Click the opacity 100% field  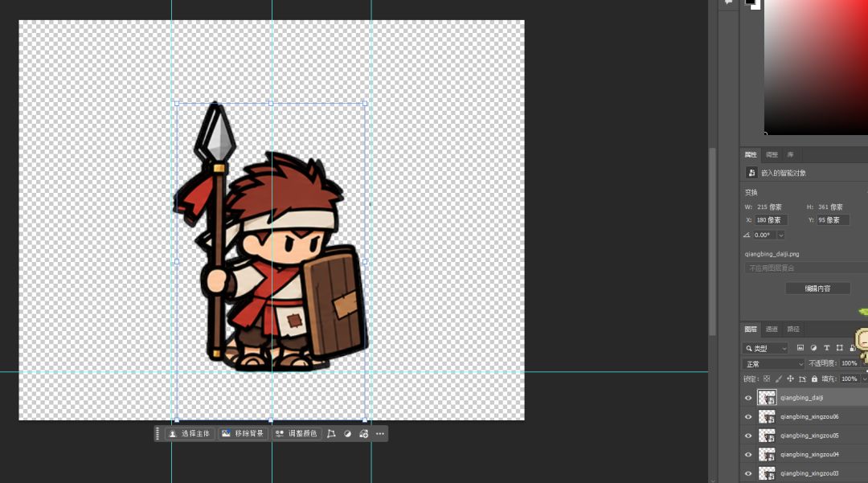click(849, 363)
